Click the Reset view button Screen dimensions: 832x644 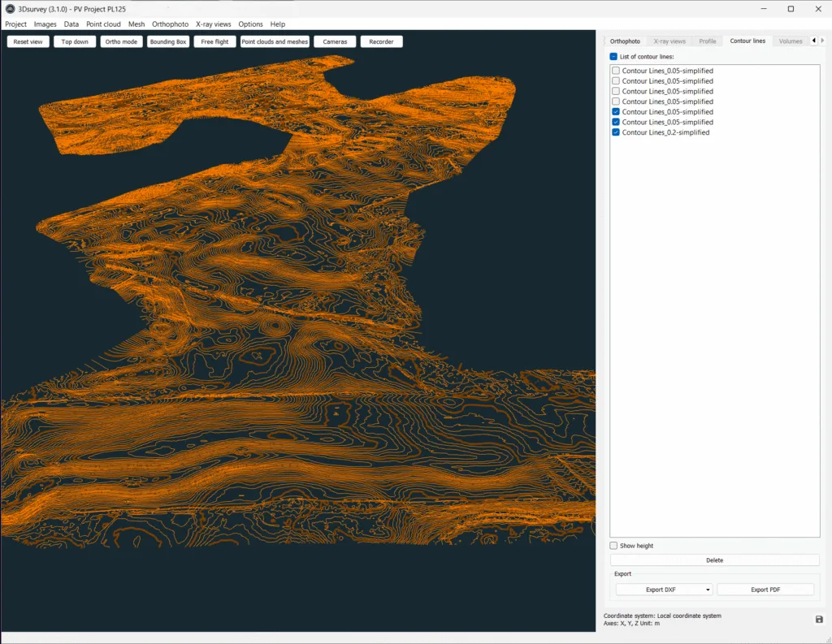tap(28, 42)
